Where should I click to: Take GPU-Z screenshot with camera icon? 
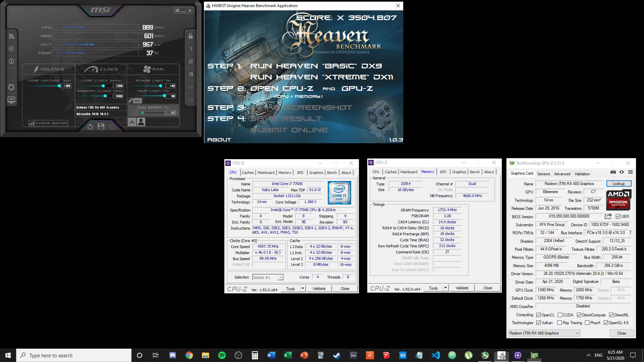pyautogui.click(x=613, y=172)
